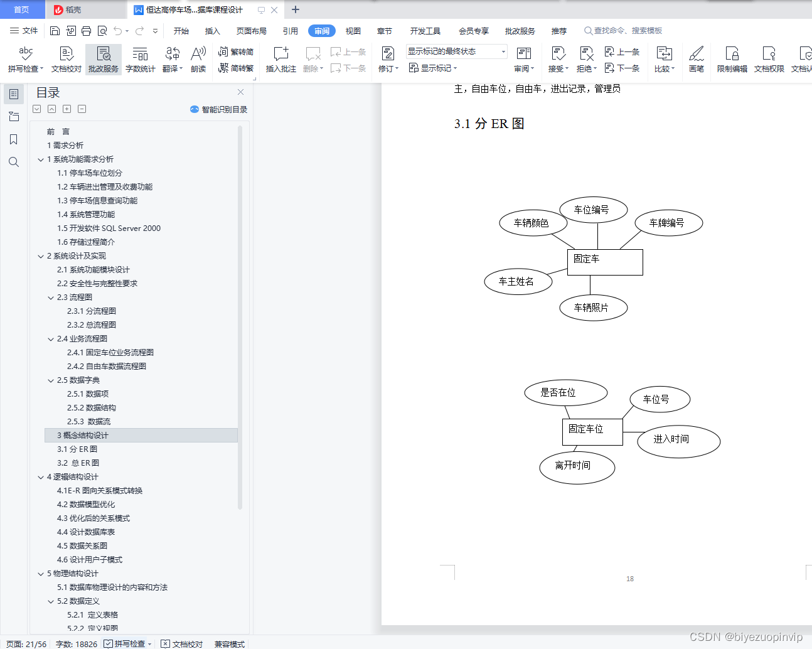This screenshot has width=812, height=649.
Task: Click the print icon in quick toolbar
Action: coord(86,31)
